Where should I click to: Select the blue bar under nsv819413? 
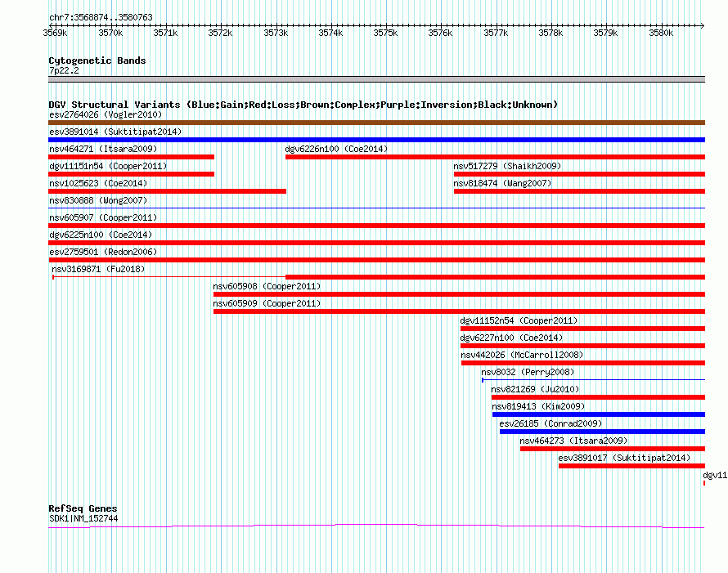pos(599,414)
